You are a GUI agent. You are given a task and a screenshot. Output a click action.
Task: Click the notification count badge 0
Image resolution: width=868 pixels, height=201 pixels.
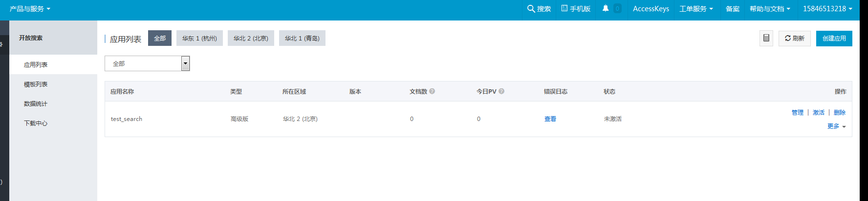[617, 8]
